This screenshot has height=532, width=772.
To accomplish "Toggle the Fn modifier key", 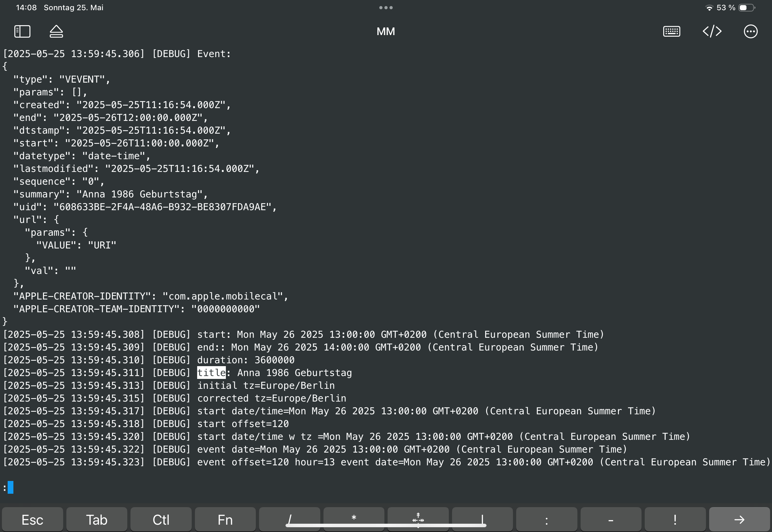I will pyautogui.click(x=225, y=520).
